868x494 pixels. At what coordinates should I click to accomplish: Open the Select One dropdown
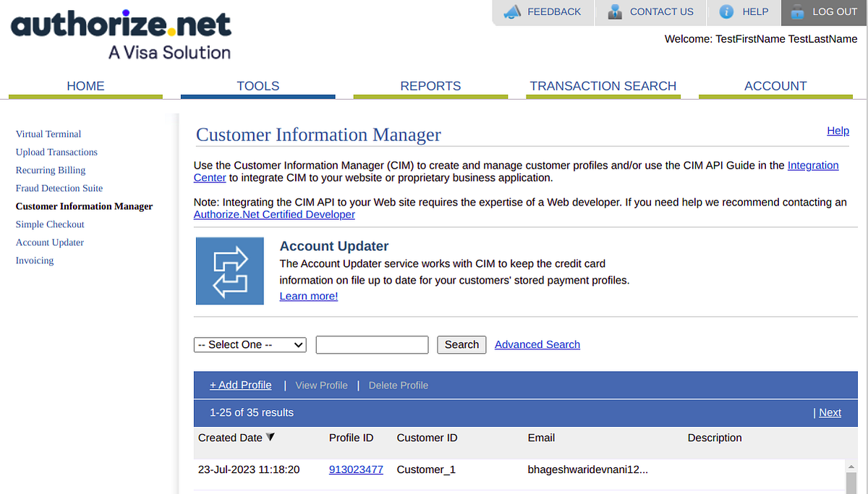(250, 344)
